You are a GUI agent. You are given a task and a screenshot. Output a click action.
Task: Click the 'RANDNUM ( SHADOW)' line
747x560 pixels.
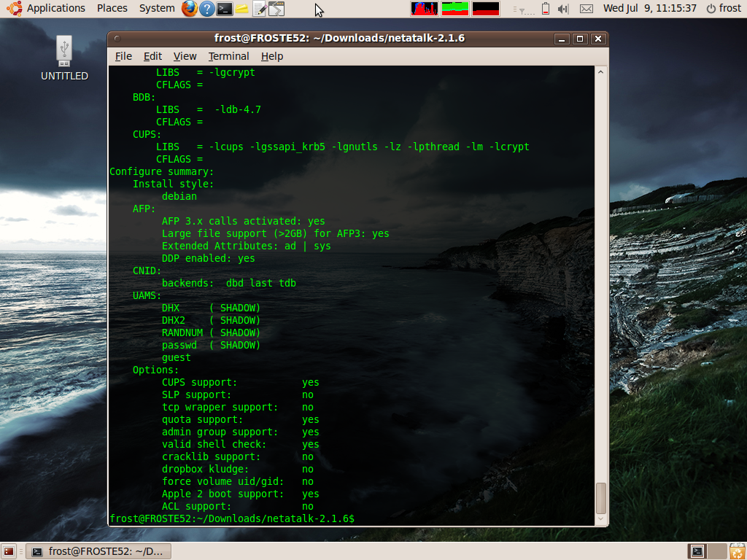211,332
